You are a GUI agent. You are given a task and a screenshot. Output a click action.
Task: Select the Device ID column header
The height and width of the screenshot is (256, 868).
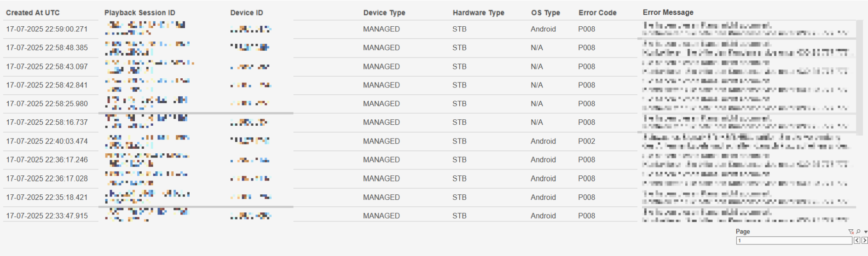247,13
